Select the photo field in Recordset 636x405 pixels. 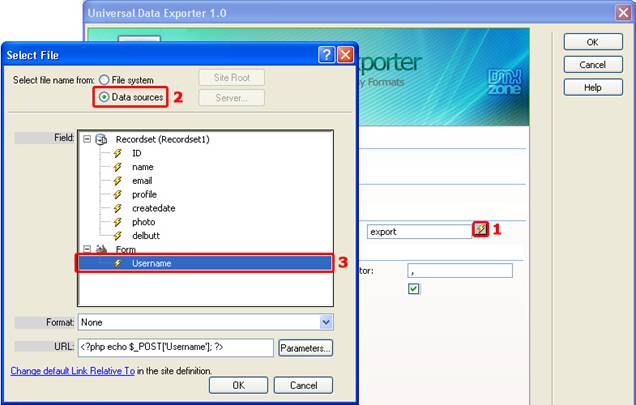pos(144,222)
